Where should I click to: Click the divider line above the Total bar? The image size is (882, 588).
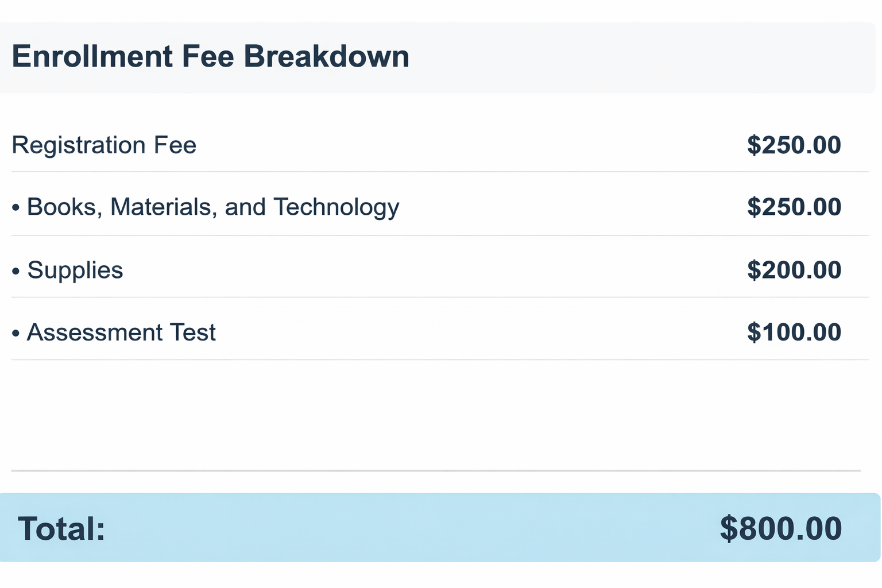click(x=436, y=471)
